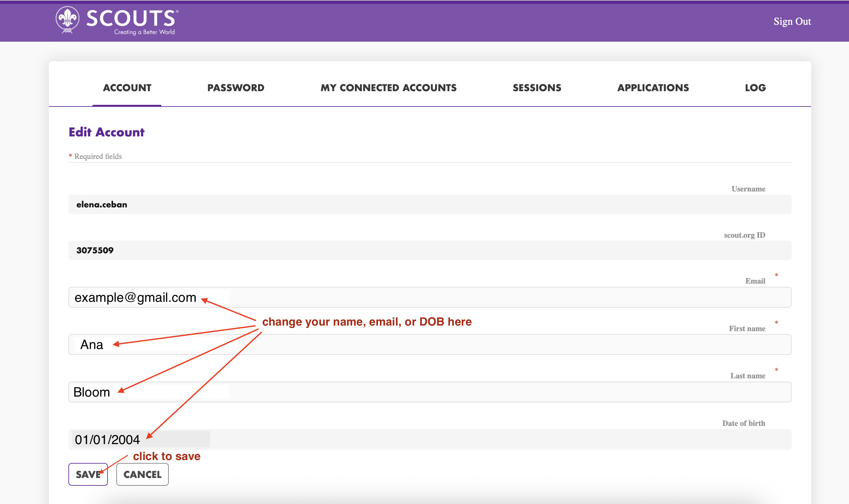The height and width of the screenshot is (504, 849).
Task: Click the Email input field
Action: pos(430,297)
